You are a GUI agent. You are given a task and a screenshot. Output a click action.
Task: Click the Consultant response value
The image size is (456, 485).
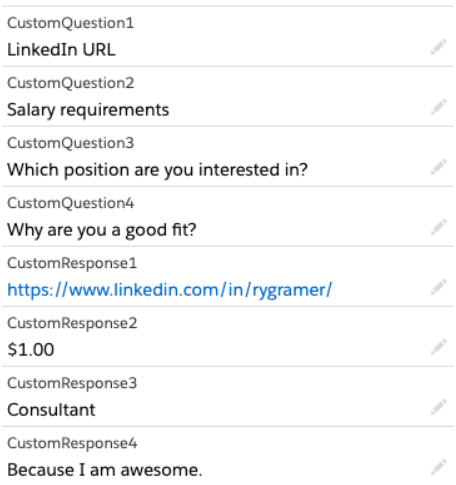[x=51, y=410]
